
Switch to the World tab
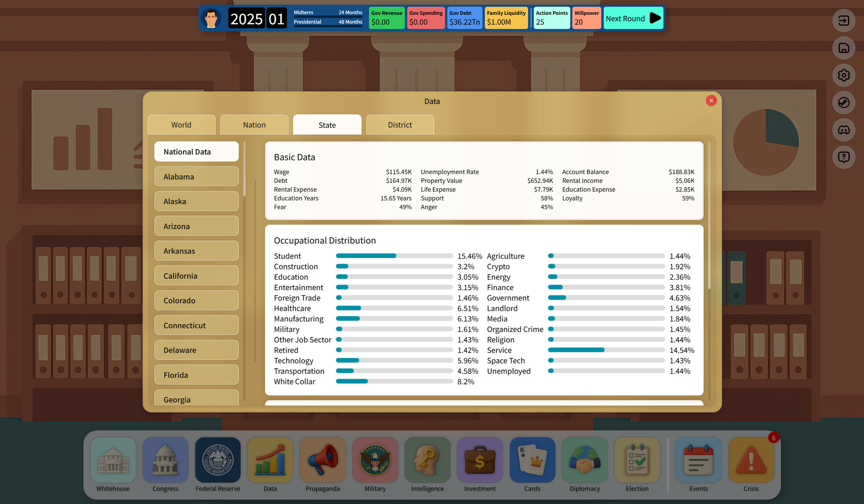[181, 125]
